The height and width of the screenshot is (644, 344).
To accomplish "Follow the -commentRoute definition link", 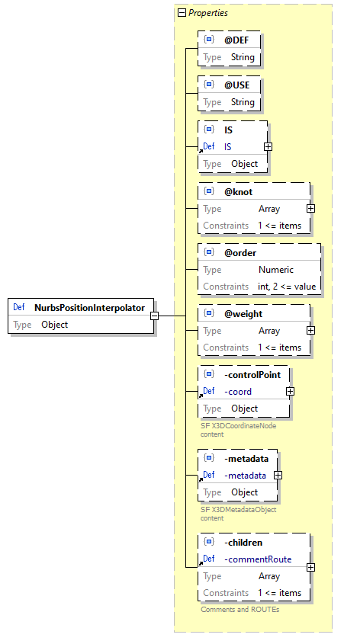I will point(258,559).
